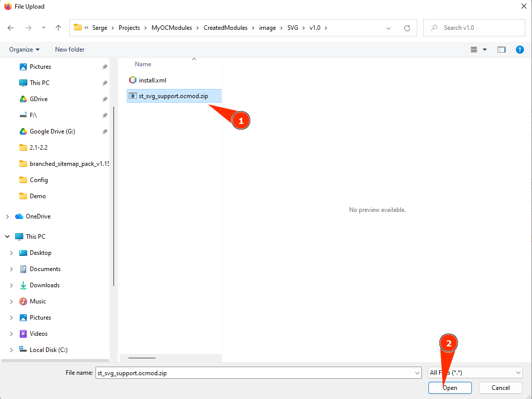This screenshot has width=532, height=399.
Task: Open the Demo folder
Action: point(37,196)
